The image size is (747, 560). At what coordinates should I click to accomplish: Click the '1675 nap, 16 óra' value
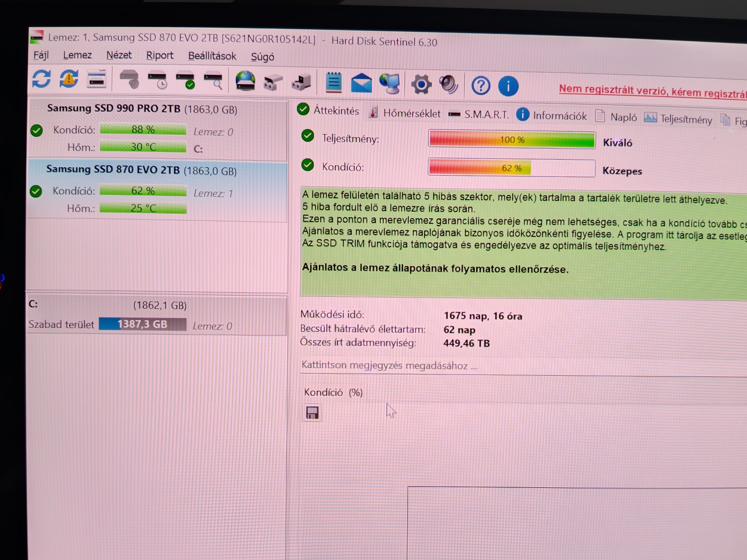(x=483, y=316)
